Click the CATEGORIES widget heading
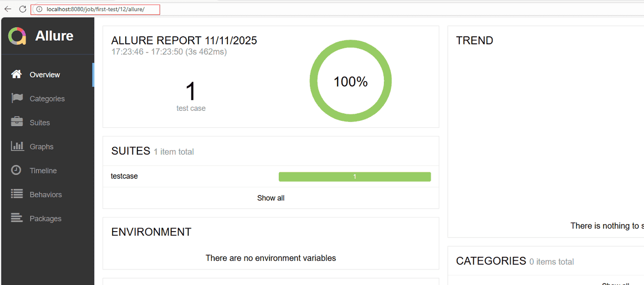 click(x=491, y=261)
